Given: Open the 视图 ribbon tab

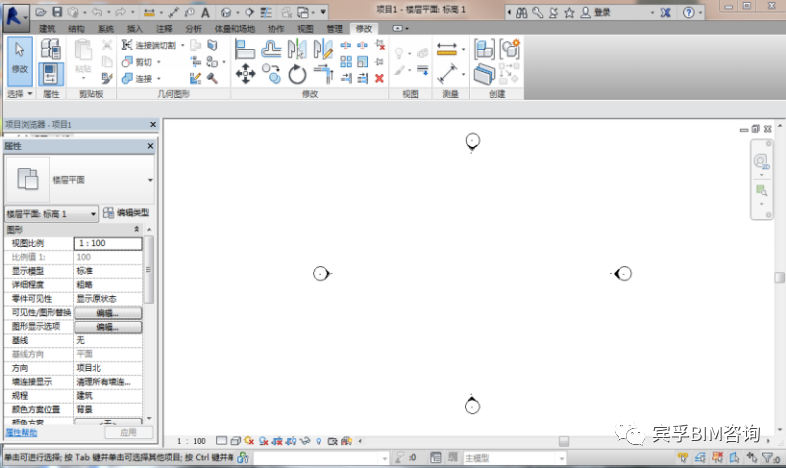Looking at the screenshot, I should click(305, 29).
